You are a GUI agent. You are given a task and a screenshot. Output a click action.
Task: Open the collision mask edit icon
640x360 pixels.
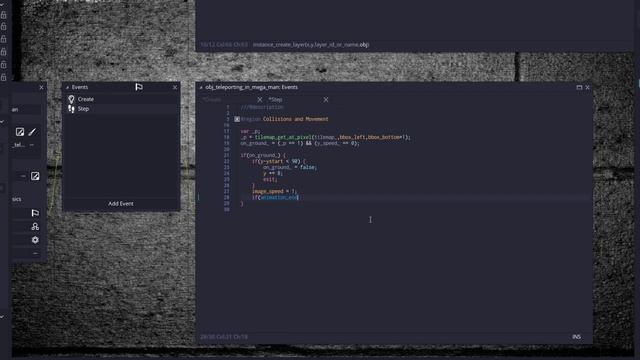(x=35, y=176)
